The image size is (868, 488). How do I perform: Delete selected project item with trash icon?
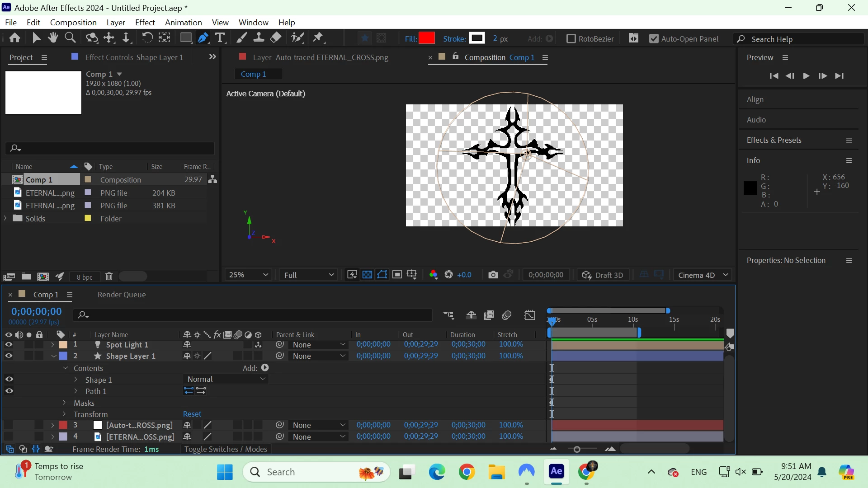coord(109,277)
